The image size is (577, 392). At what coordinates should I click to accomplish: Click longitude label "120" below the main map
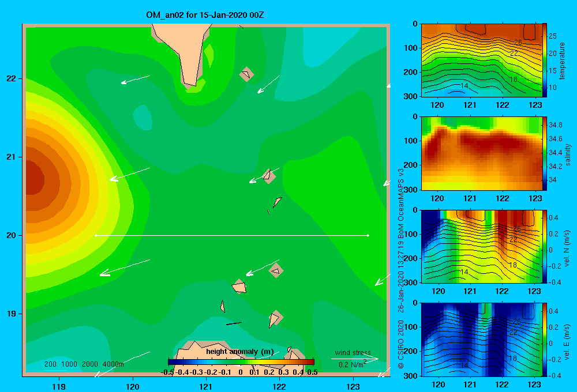tap(133, 386)
